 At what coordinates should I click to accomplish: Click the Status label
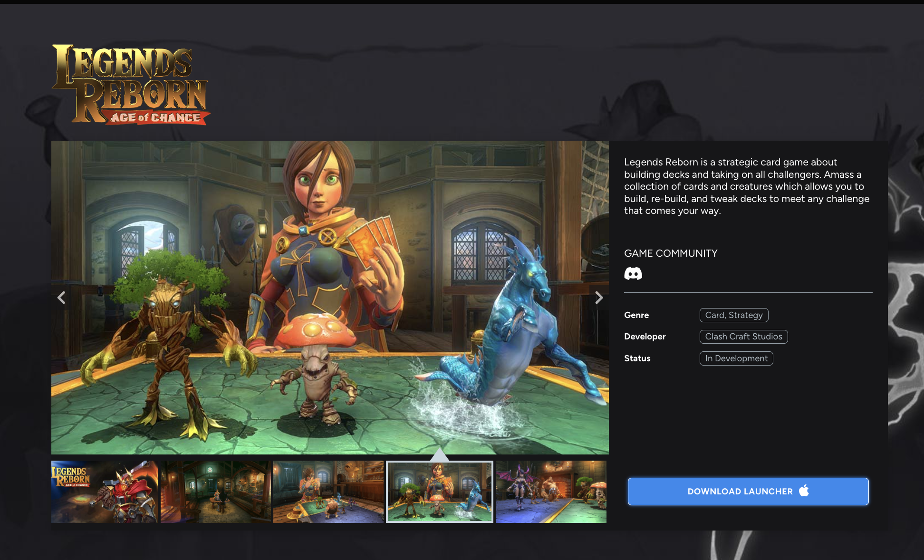[637, 358]
